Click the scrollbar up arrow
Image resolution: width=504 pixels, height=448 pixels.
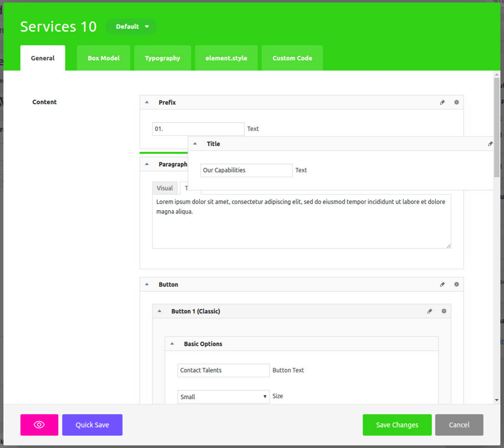pyautogui.click(x=497, y=75)
